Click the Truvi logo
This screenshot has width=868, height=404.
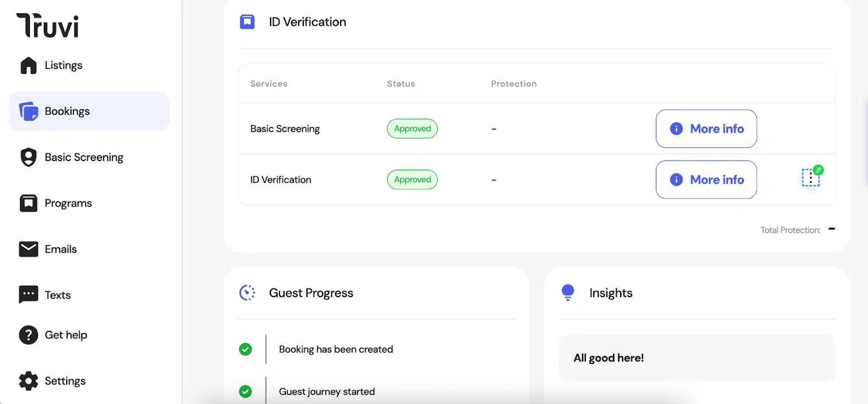[48, 25]
